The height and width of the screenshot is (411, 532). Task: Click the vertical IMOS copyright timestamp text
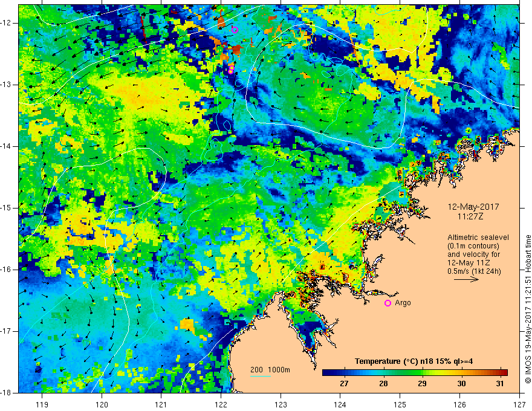pyautogui.click(x=528, y=309)
